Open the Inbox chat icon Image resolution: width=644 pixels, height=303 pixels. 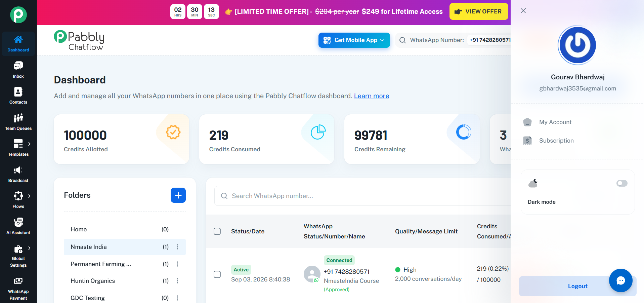18,66
